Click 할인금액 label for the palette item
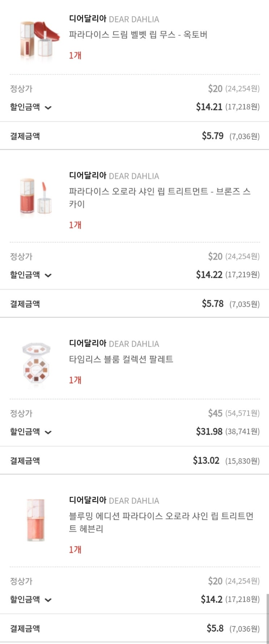Viewport: 269px width, 644px height. 25,432
